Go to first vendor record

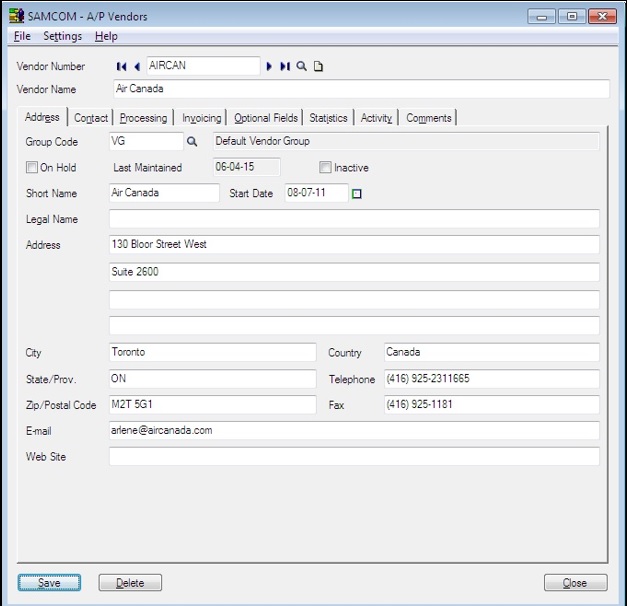(121, 67)
